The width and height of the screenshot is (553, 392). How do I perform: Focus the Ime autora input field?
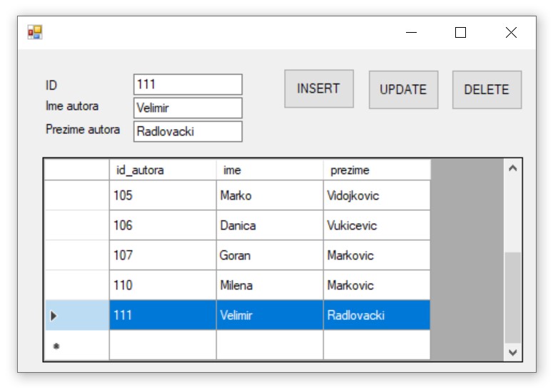(188, 108)
